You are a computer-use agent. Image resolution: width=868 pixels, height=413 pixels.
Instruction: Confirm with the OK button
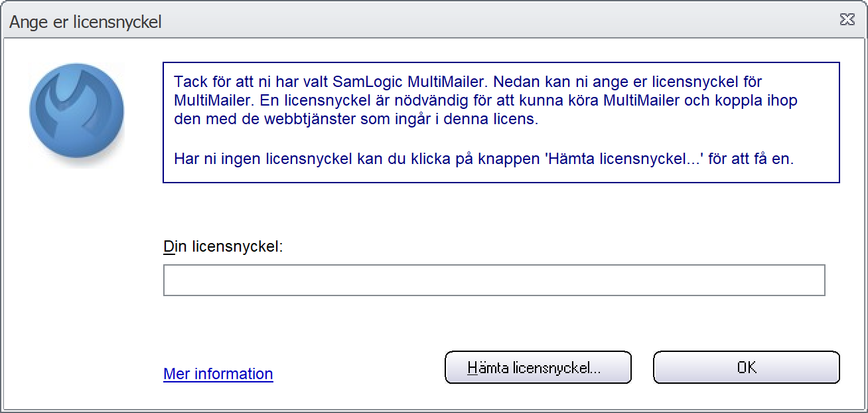tap(747, 367)
